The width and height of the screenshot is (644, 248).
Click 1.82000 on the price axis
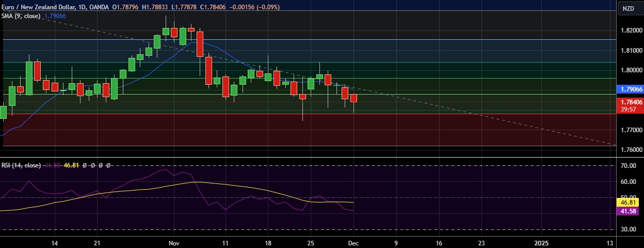tap(631, 30)
